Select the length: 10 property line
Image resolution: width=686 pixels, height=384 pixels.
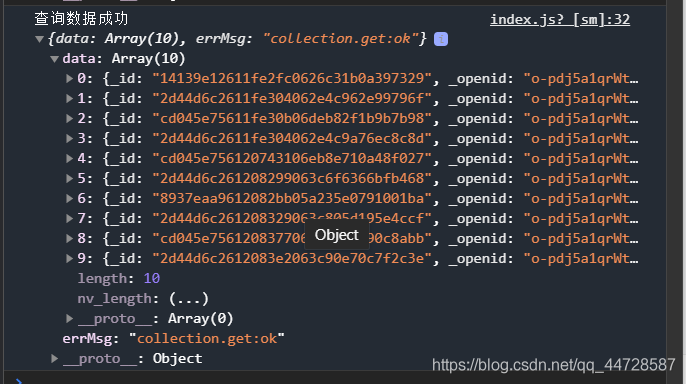pos(119,279)
